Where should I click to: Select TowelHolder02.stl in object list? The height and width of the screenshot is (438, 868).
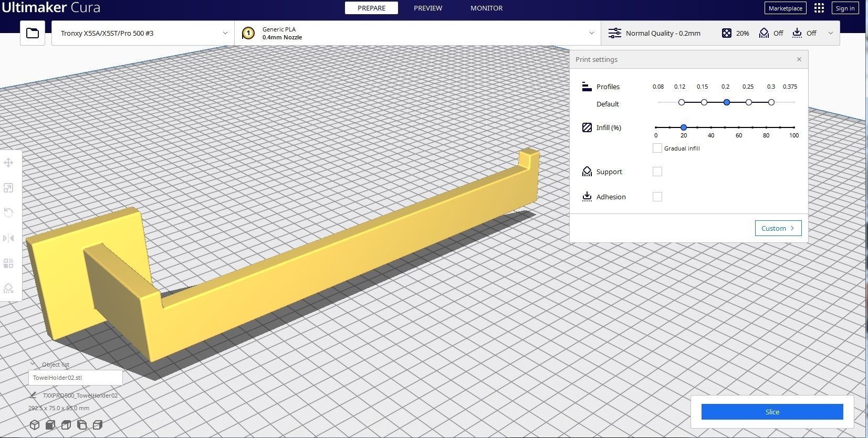76,378
